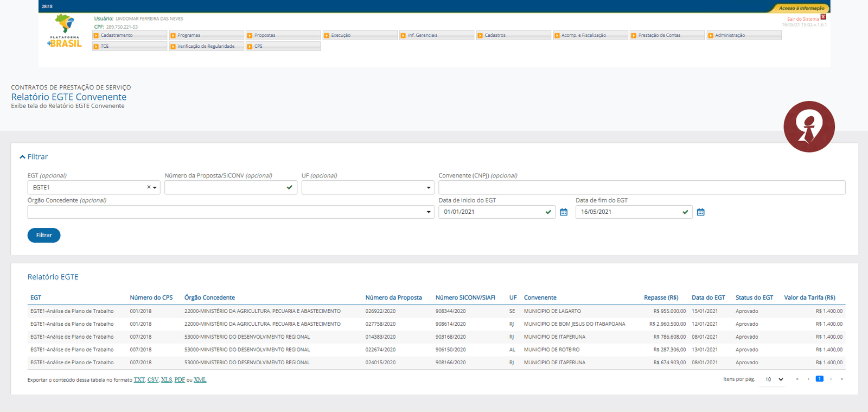Open the CPS menu
868x412 pixels.
click(283, 46)
